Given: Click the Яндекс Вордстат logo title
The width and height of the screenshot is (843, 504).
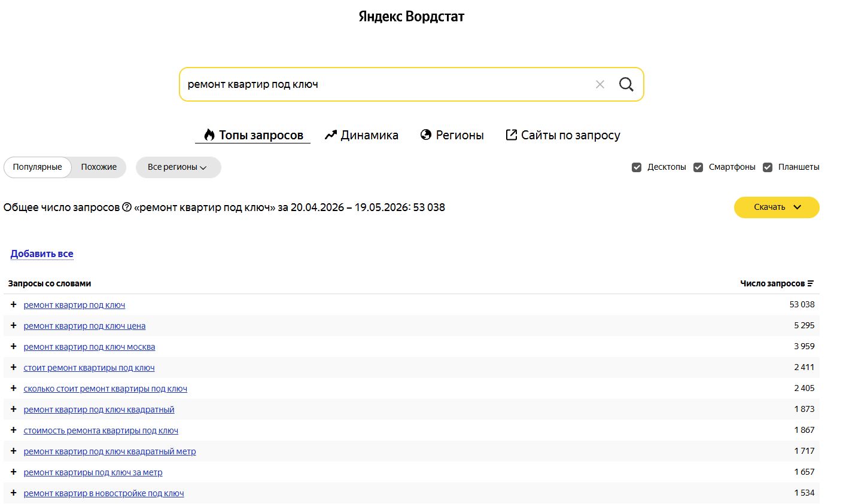Looking at the screenshot, I should pos(412,17).
